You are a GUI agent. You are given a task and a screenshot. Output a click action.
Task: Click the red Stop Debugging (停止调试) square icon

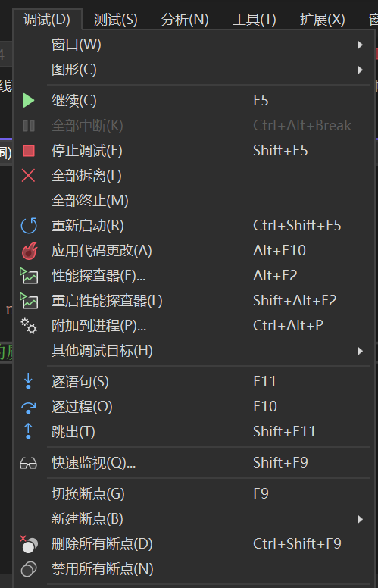click(29, 151)
